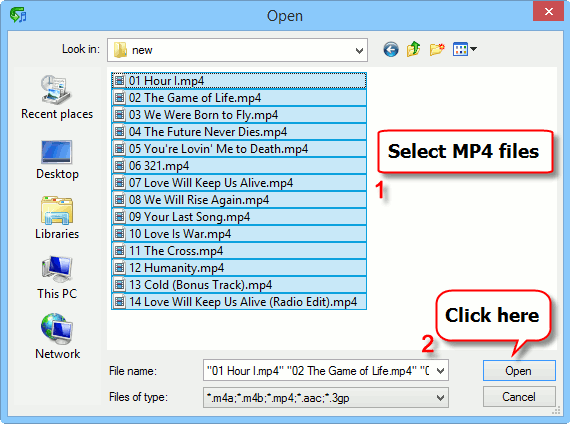The height and width of the screenshot is (424, 570).
Task: Click the folder icon in Look in box
Action: tap(120, 50)
